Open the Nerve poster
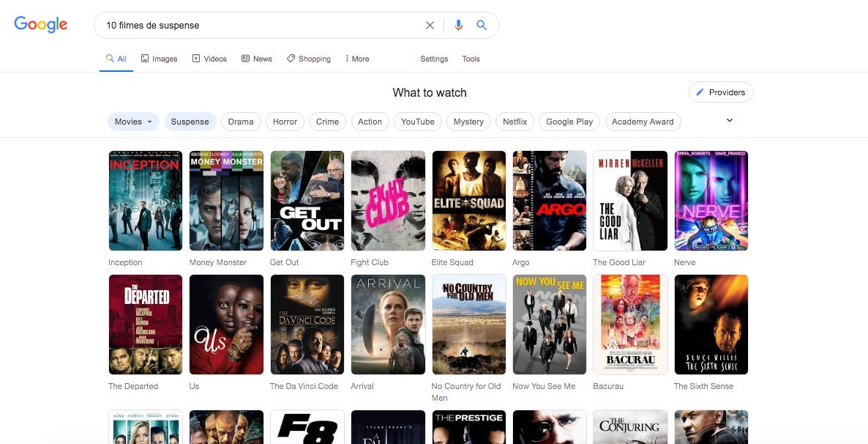This screenshot has height=444, width=868. 711,201
